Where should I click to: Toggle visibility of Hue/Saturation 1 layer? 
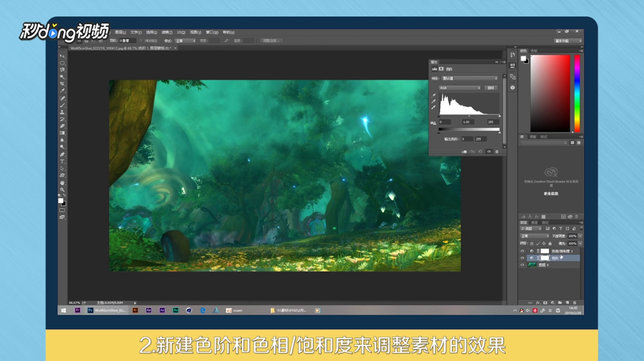tap(522, 251)
